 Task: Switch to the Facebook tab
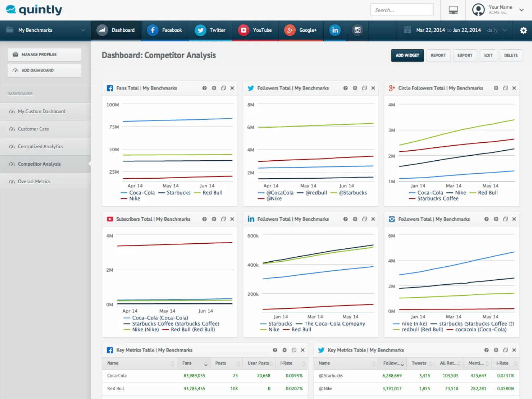tap(165, 30)
